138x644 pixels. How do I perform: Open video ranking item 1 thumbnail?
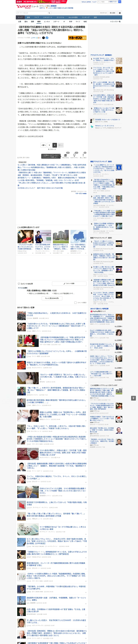[119, 244]
